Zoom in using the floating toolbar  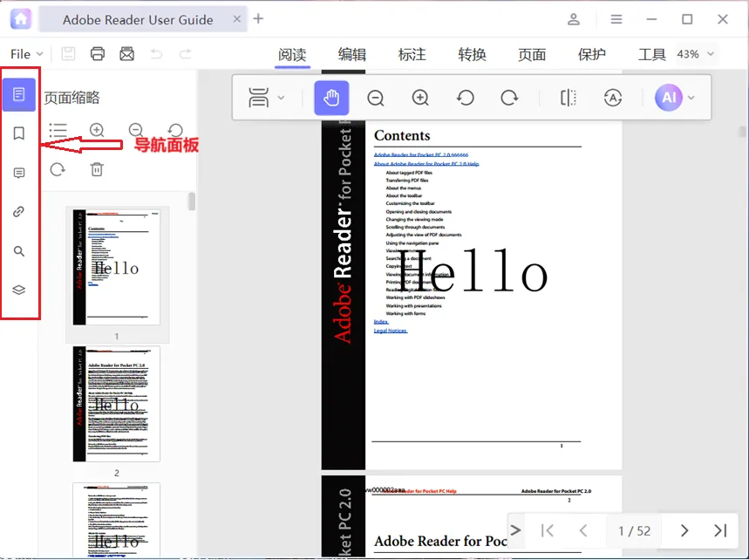click(x=420, y=98)
